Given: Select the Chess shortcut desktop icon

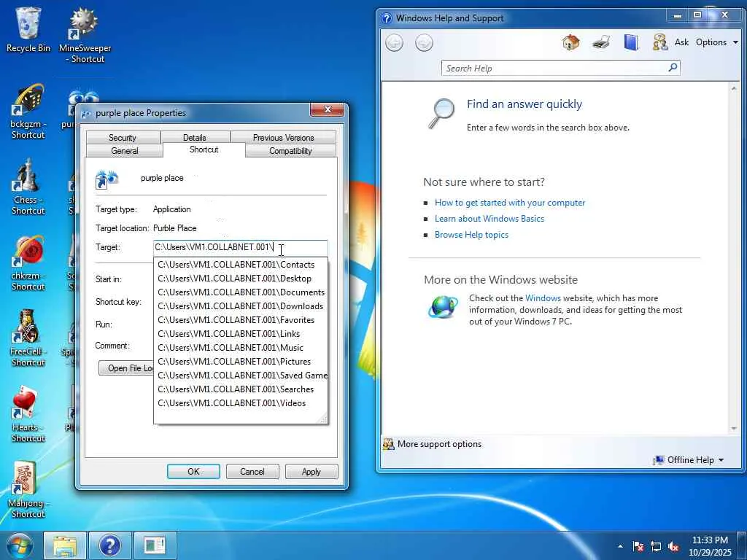Looking at the screenshot, I should 28,187.
